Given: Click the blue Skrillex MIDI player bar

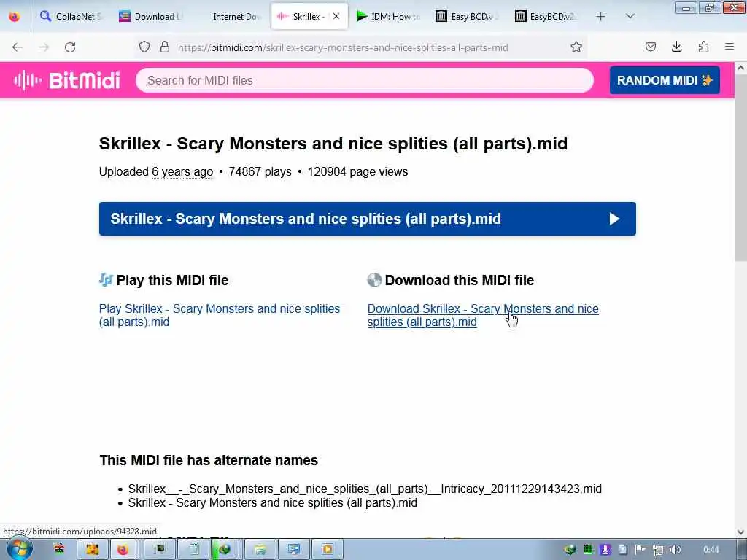Looking at the screenshot, I should pyautogui.click(x=368, y=219).
